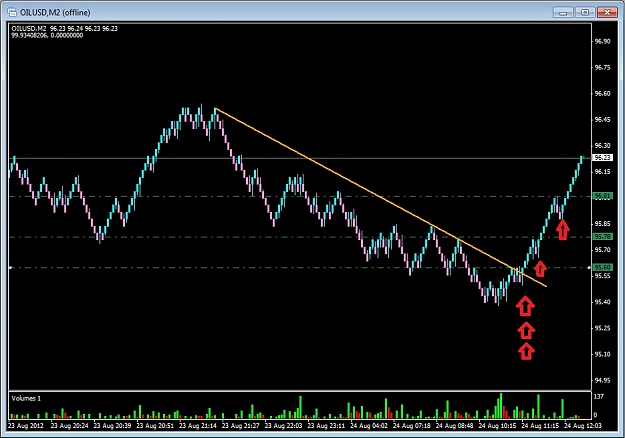Click time label '23 Aug 21:14'
This screenshot has width=625, height=438.
198,426
